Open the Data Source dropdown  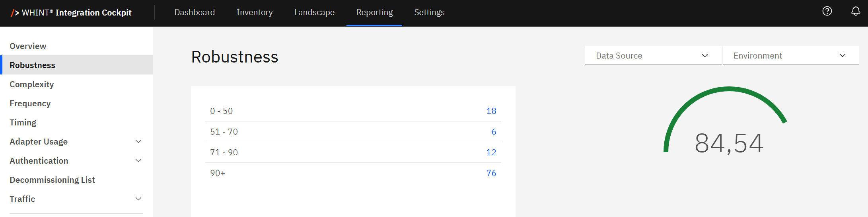(652, 56)
